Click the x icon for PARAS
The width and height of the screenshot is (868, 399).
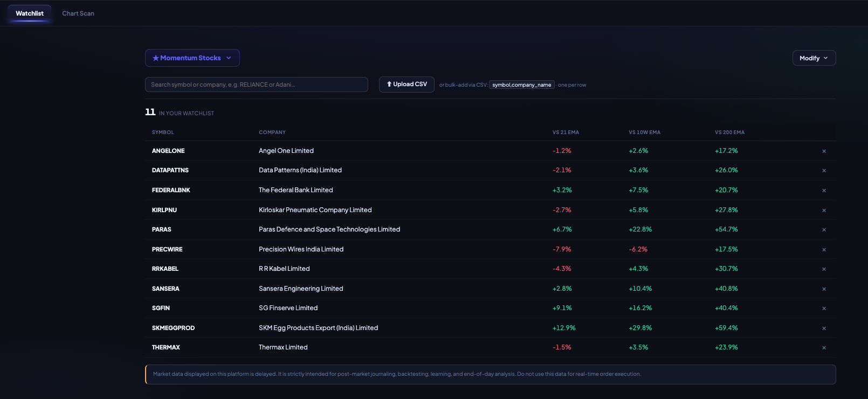click(824, 230)
